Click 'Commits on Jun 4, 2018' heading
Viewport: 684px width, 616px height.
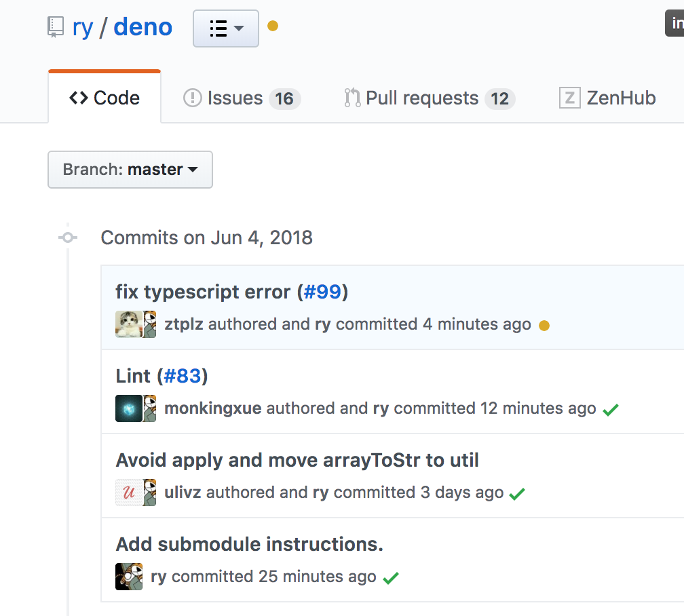(x=207, y=238)
